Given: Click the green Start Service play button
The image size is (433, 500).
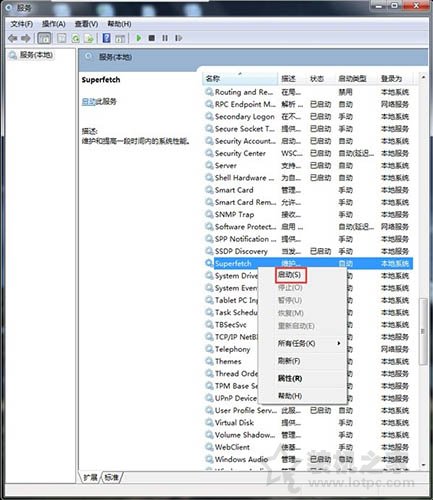Looking at the screenshot, I should point(139,38).
